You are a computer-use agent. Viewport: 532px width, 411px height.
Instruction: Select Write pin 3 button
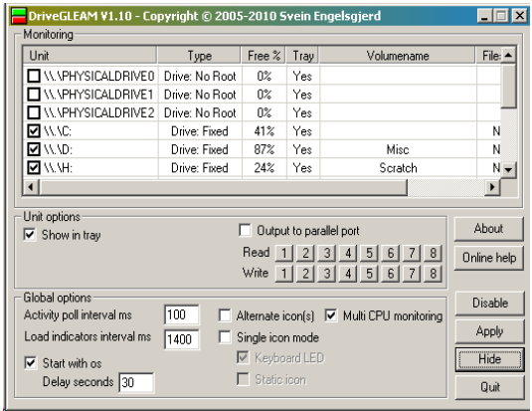(327, 274)
